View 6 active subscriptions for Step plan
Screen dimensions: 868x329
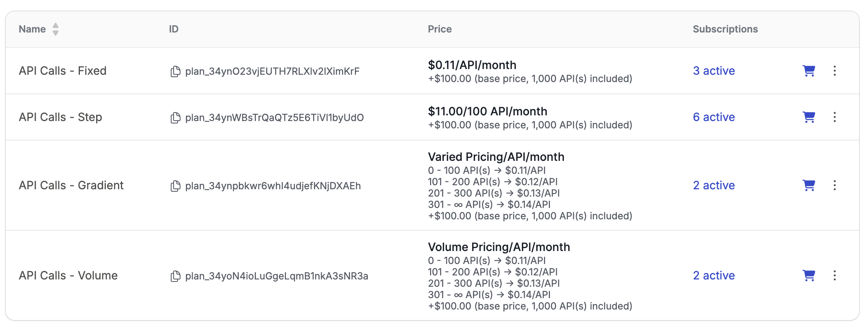(713, 117)
